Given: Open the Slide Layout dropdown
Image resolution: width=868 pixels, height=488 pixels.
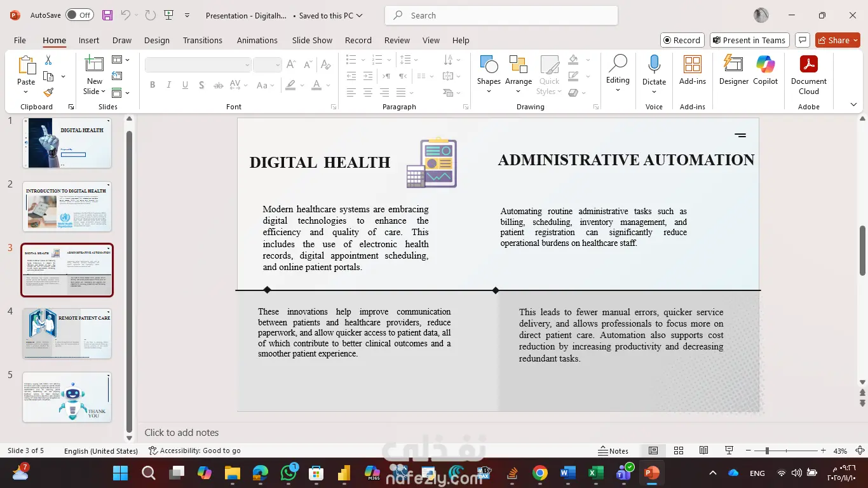Looking at the screenshot, I should [120, 60].
